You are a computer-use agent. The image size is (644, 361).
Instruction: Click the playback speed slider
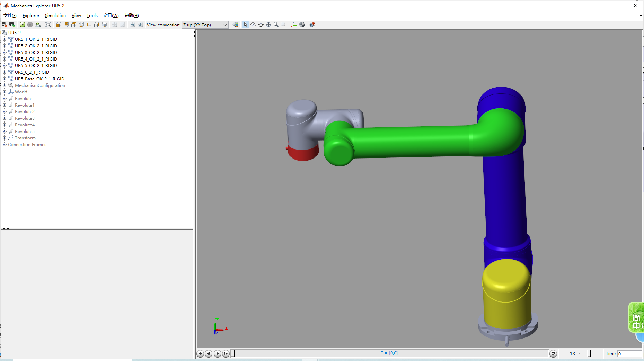pyautogui.click(x=589, y=353)
